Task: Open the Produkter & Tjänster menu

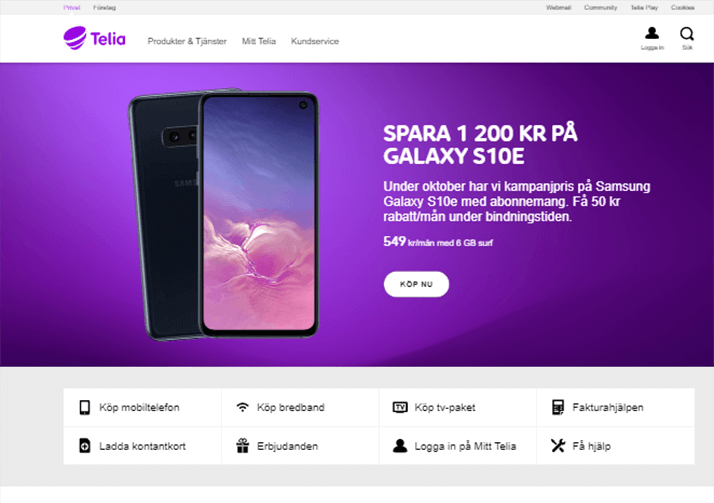Action: 187,41
